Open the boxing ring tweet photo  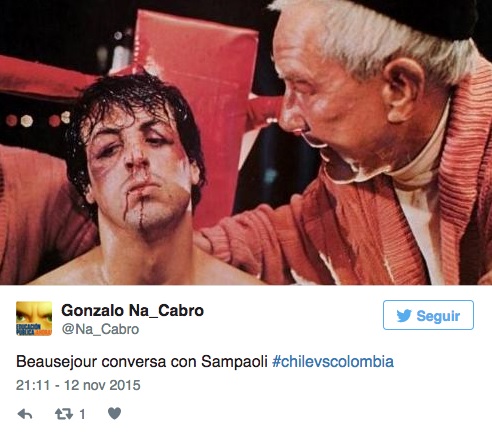click(246, 142)
